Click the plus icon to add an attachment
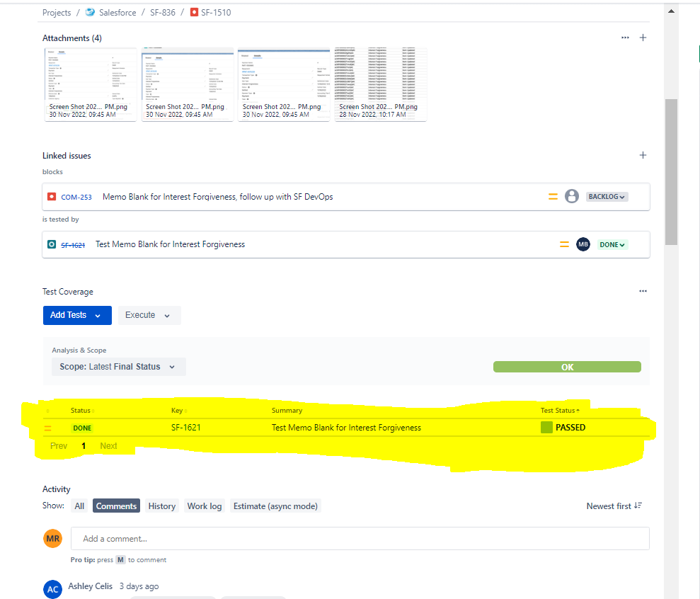This screenshot has width=700, height=599. 643,38
